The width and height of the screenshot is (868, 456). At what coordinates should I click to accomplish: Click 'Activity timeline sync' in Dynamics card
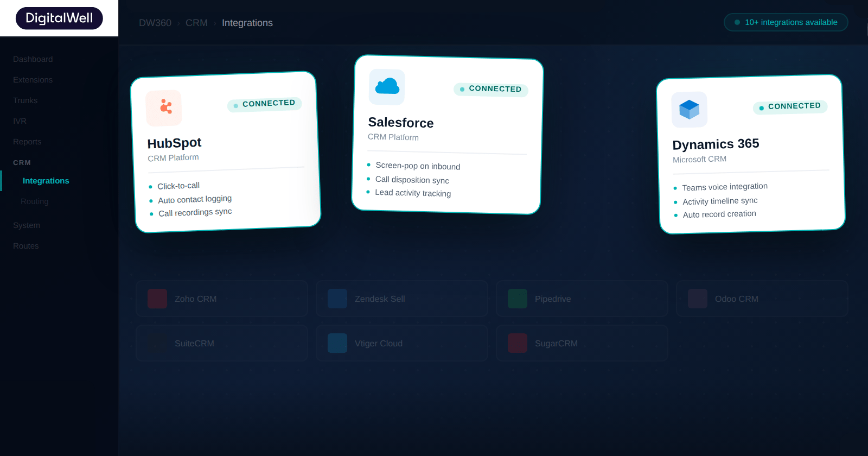tap(720, 201)
